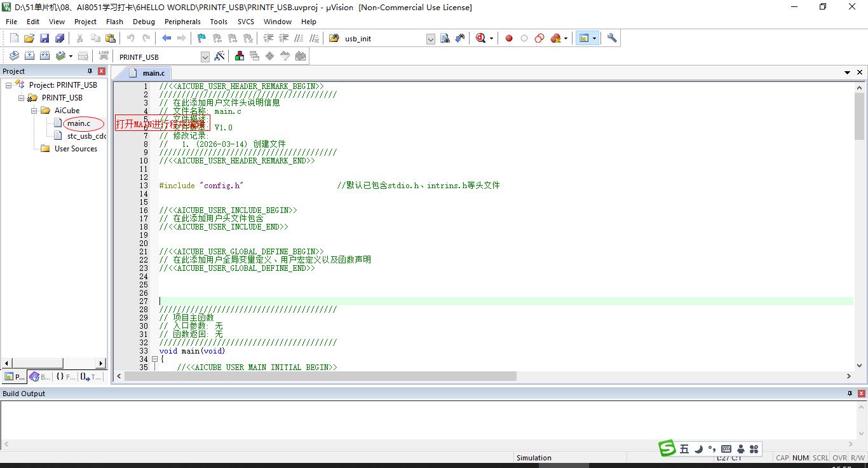Open the PRINTF_USB target selection dropdown

point(205,57)
